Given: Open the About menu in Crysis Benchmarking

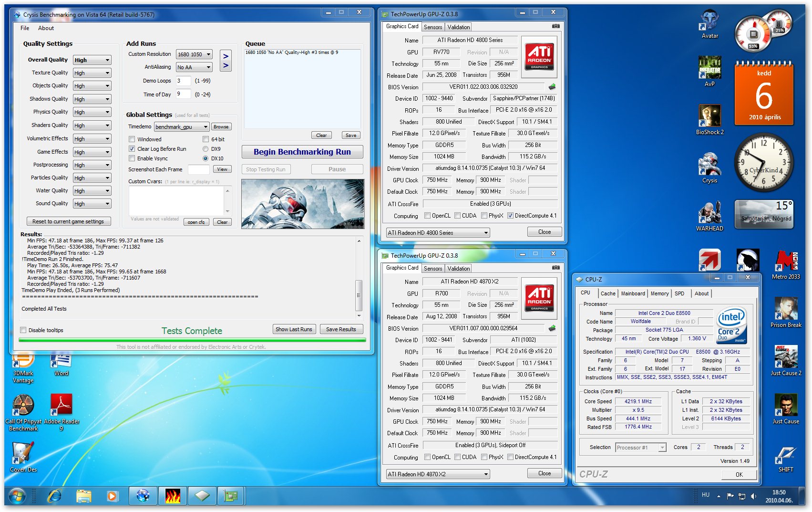Looking at the screenshot, I should tap(46, 28).
